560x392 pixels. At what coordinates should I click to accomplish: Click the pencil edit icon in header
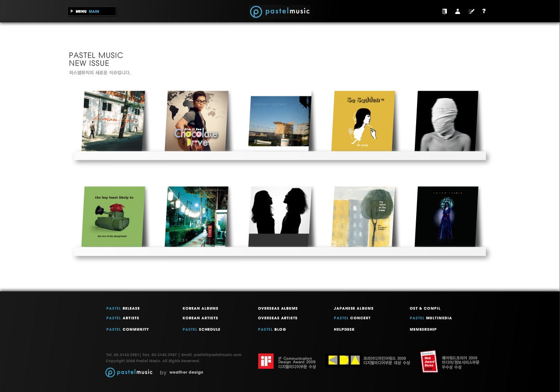point(471,11)
